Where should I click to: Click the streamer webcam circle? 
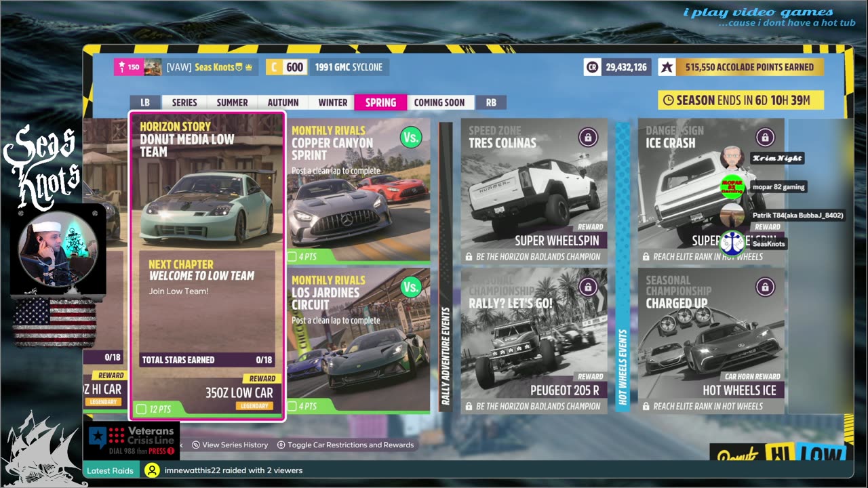[x=58, y=248]
